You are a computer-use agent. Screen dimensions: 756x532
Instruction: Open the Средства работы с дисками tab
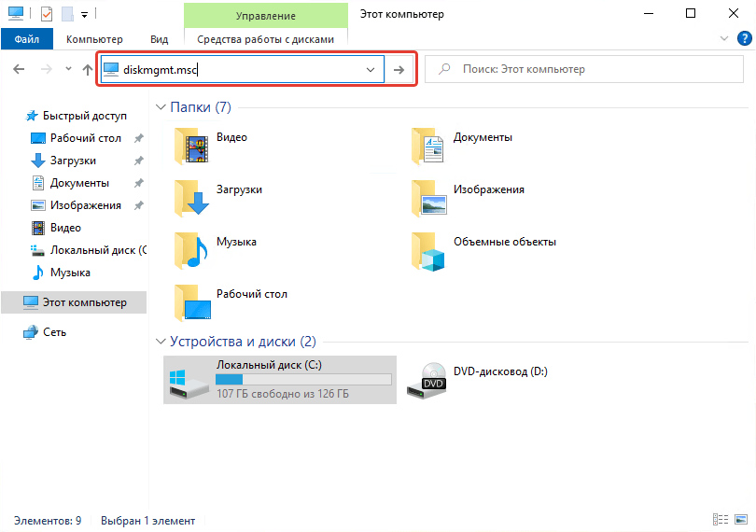pyautogui.click(x=266, y=39)
